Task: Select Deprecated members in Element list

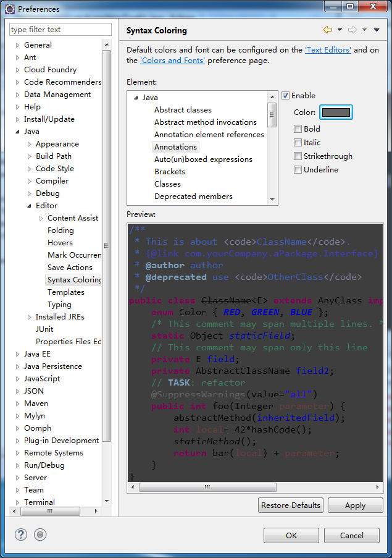Action: tap(193, 197)
